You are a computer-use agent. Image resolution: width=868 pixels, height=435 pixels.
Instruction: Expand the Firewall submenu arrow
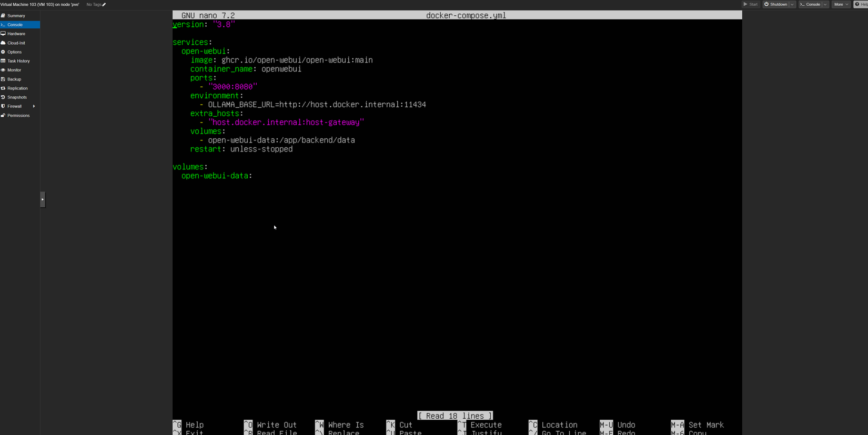[34, 106]
